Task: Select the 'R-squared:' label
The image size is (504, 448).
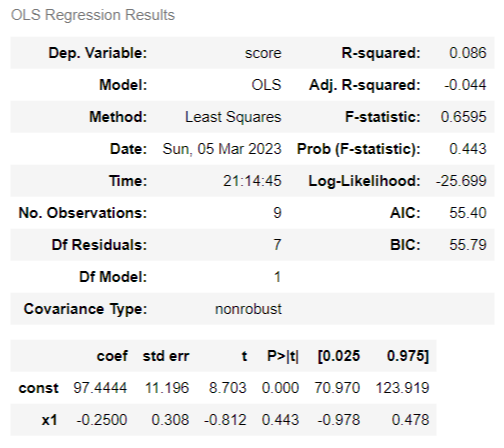Action: click(381, 53)
